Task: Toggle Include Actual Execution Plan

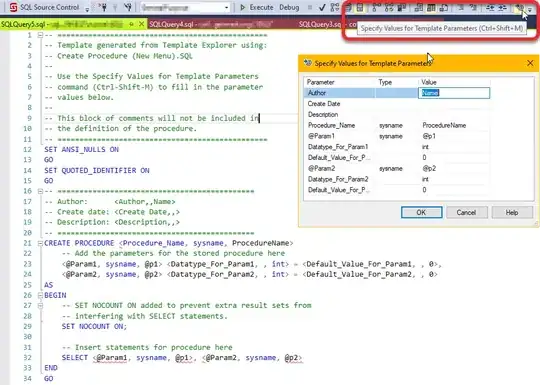Action: click(375, 7)
